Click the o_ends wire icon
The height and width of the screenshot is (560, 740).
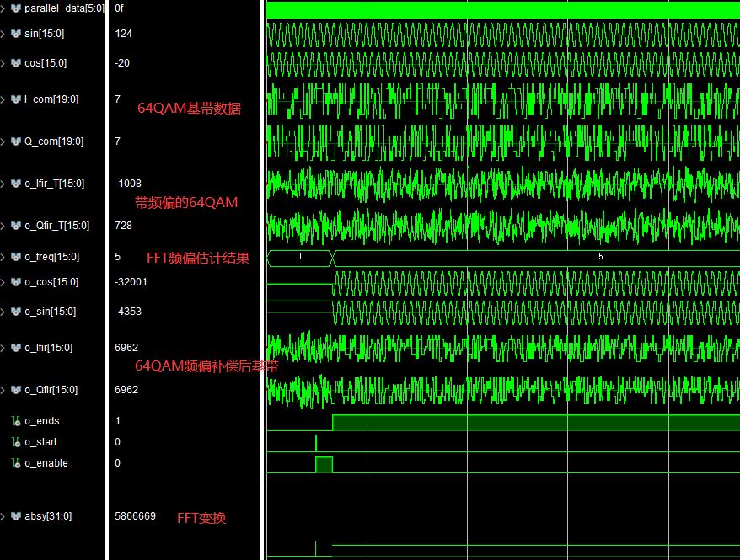coord(16,421)
